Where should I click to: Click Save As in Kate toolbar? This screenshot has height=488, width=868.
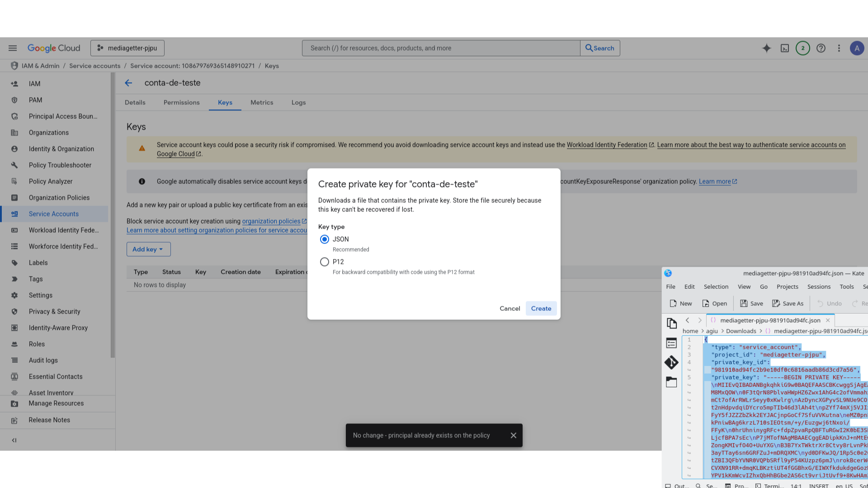[788, 304]
